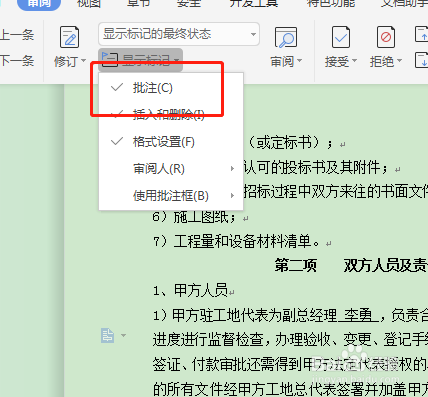Switch to the 开发工具 ribbon tab
The height and width of the screenshot is (397, 428).
(x=254, y=3)
